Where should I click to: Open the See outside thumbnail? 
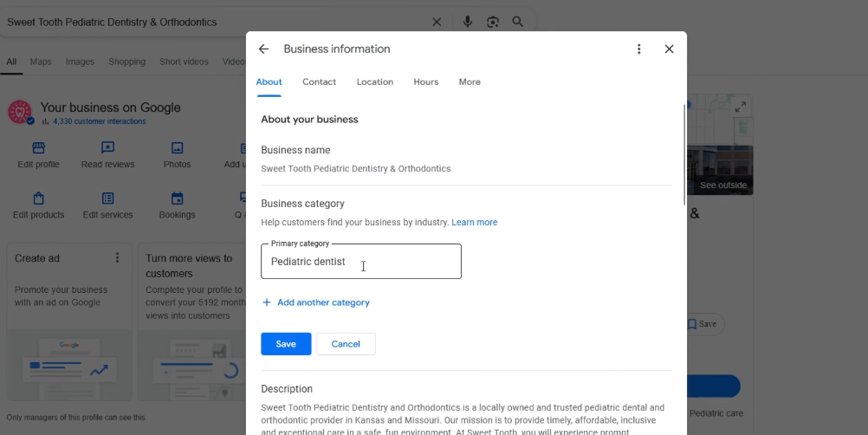[x=720, y=170]
